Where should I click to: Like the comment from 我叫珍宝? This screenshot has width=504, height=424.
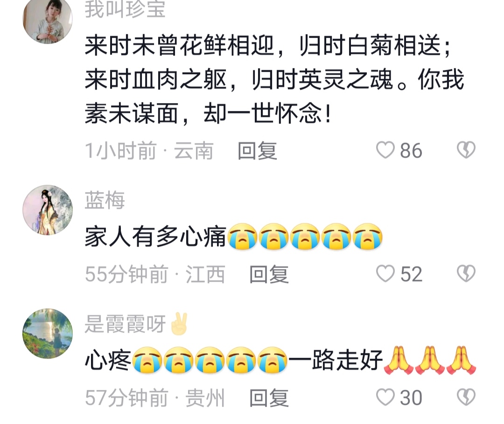(385, 150)
